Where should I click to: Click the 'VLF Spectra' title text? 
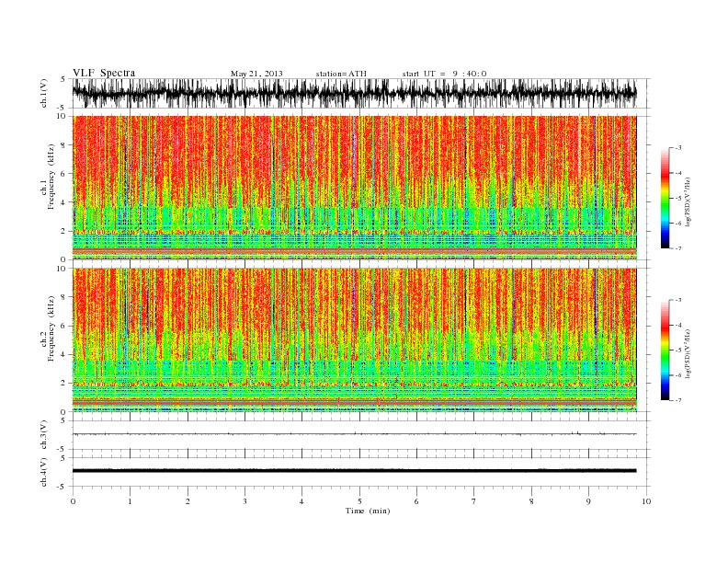pos(104,73)
